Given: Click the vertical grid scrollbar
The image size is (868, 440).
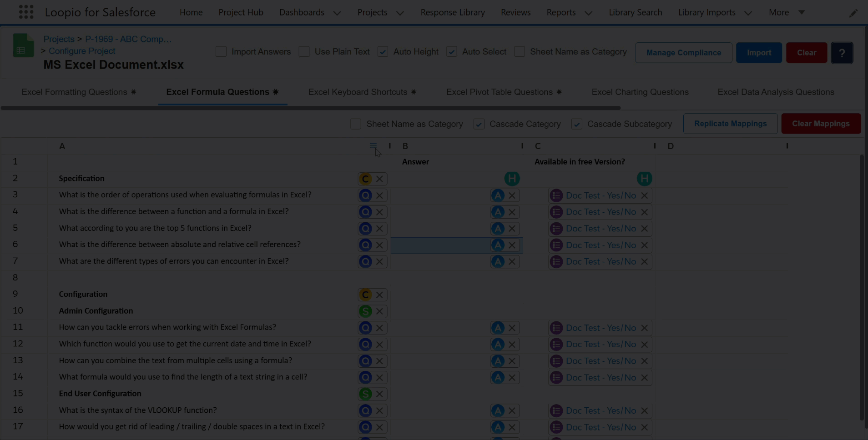Looking at the screenshot, I should [x=862, y=287].
